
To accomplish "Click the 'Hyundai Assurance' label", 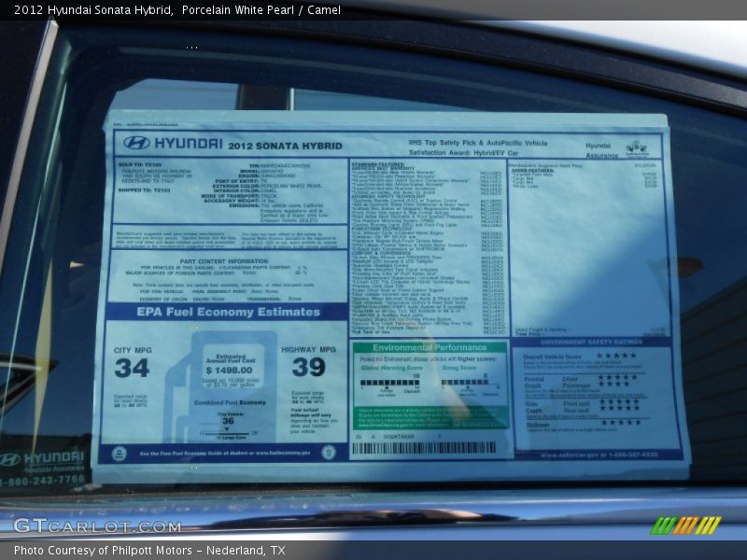I will coord(600,150).
